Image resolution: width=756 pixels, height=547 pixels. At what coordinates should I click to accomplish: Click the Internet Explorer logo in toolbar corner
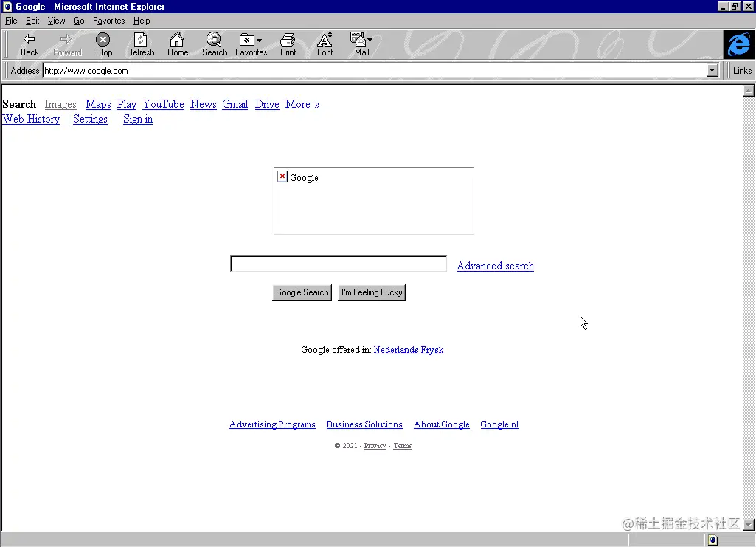738,44
